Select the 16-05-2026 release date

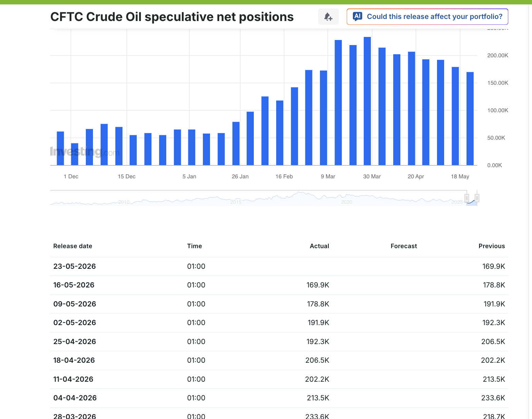[74, 285]
